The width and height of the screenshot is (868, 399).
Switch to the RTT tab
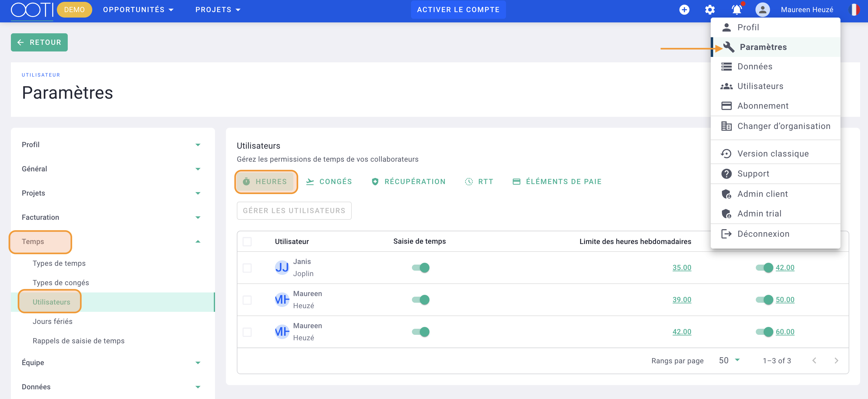(x=479, y=181)
